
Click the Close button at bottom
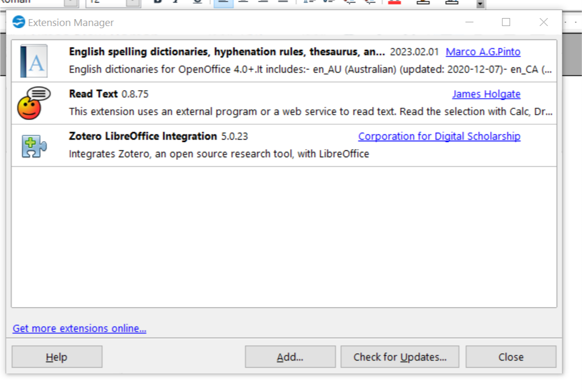click(x=511, y=357)
